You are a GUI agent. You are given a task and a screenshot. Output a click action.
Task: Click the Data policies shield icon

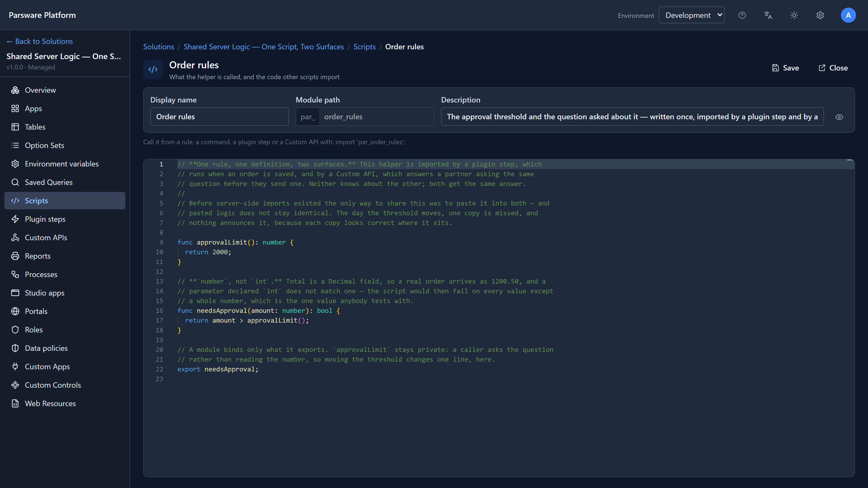tap(15, 348)
